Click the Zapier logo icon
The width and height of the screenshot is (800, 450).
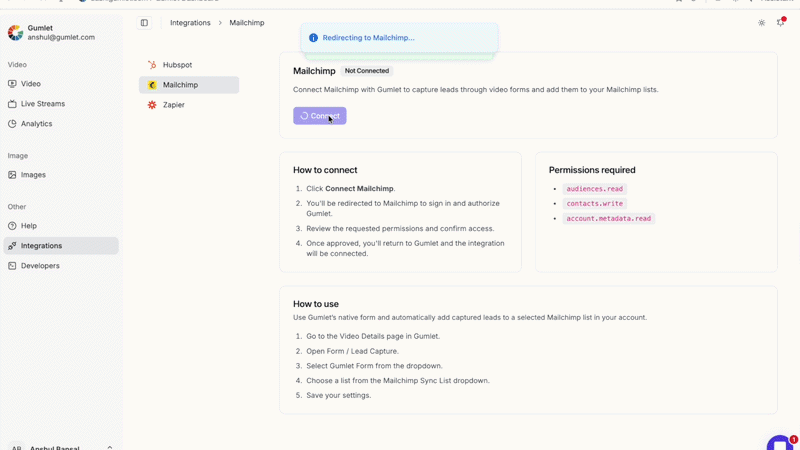[152, 105]
